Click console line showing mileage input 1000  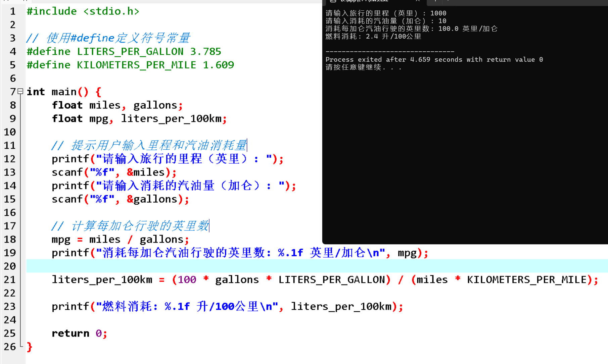386,13
